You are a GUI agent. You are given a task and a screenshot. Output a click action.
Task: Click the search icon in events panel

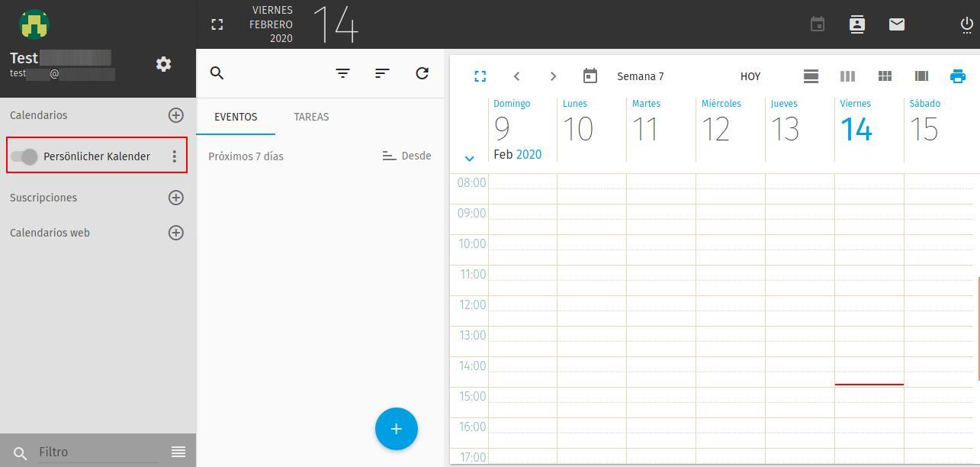pyautogui.click(x=217, y=73)
